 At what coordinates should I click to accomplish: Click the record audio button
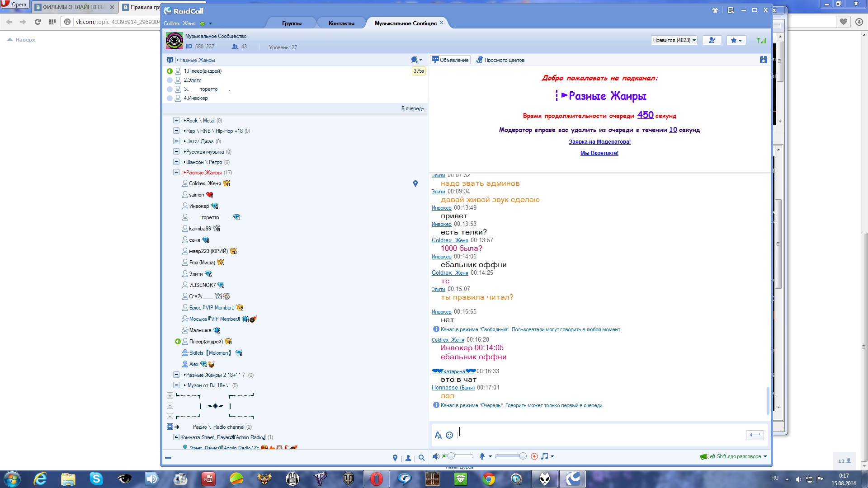click(x=534, y=456)
